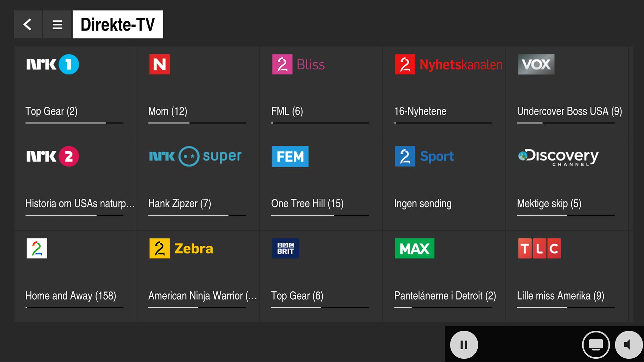Open the BBC Brit channel logo

pyautogui.click(x=285, y=248)
